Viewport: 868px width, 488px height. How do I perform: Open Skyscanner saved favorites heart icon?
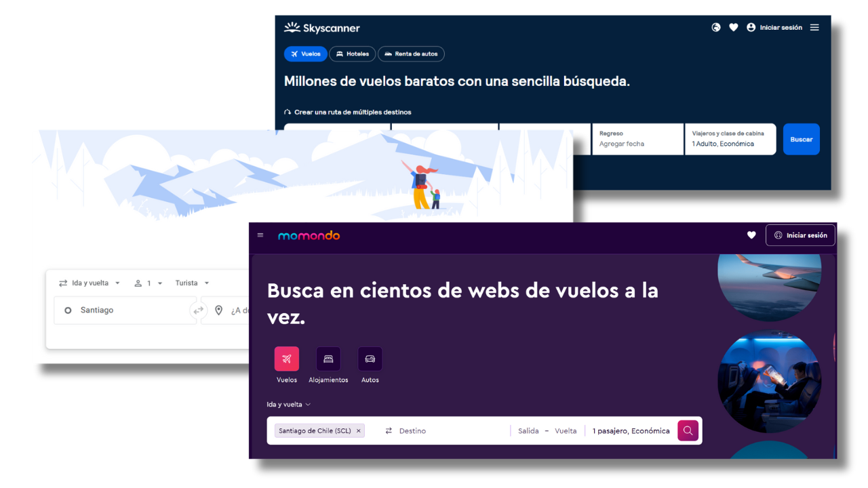[734, 28]
